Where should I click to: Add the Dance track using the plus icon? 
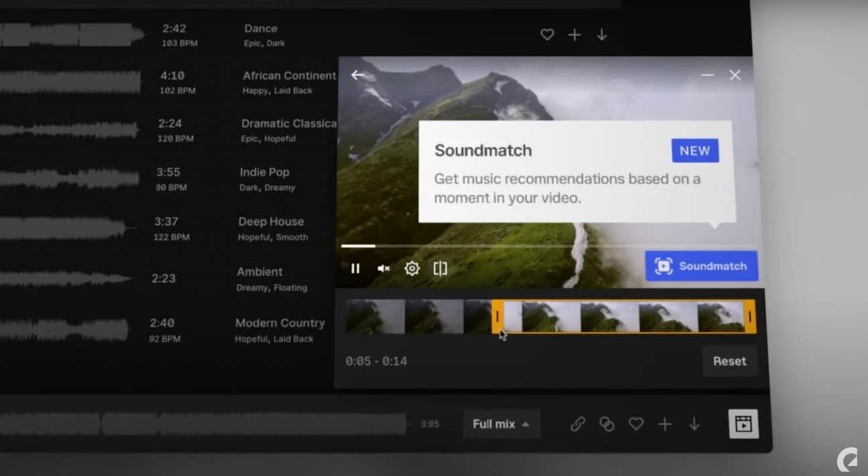point(575,35)
